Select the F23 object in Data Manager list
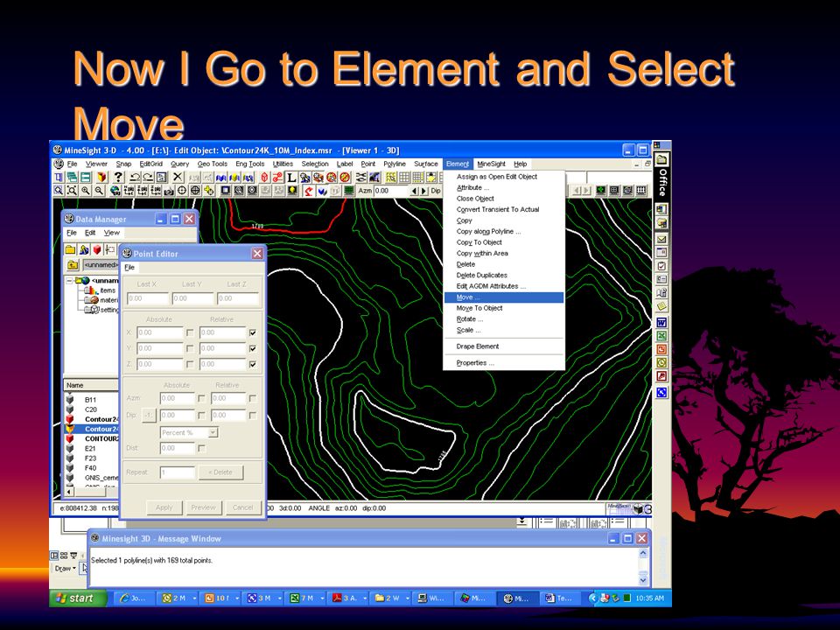Viewport: 840px width, 630px height. [90, 458]
